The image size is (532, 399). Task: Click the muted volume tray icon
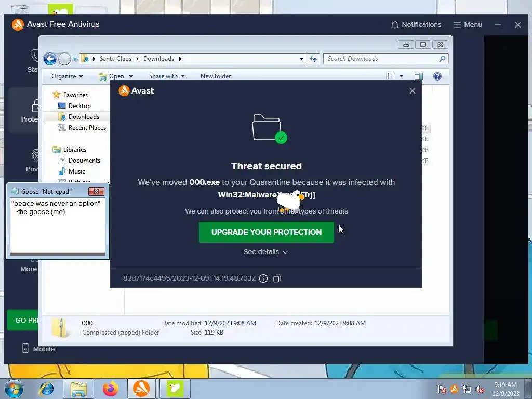480,389
